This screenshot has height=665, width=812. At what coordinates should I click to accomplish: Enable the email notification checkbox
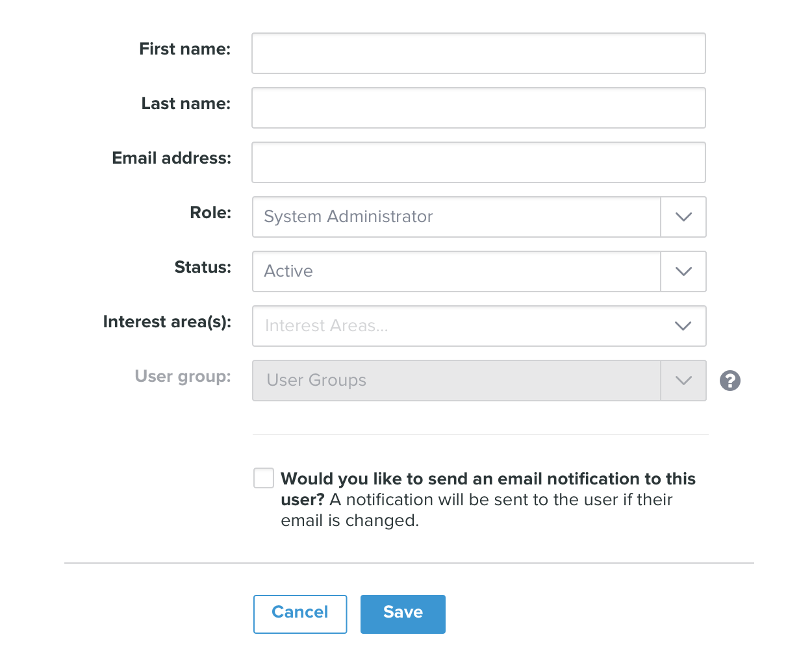264,478
